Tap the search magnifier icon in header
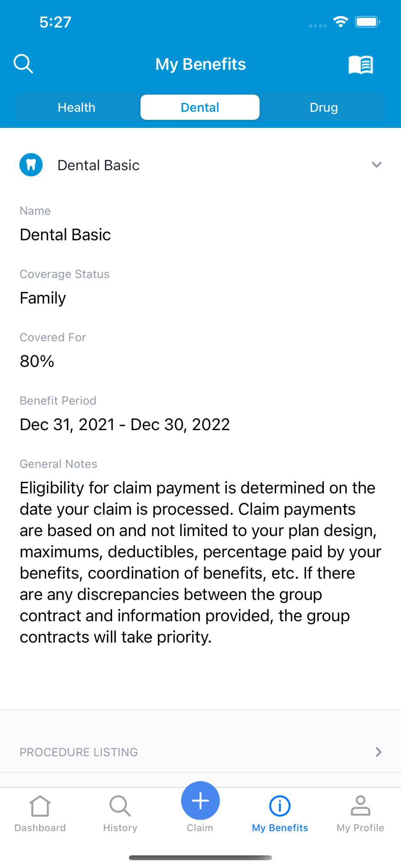The image size is (401, 868). coord(23,64)
